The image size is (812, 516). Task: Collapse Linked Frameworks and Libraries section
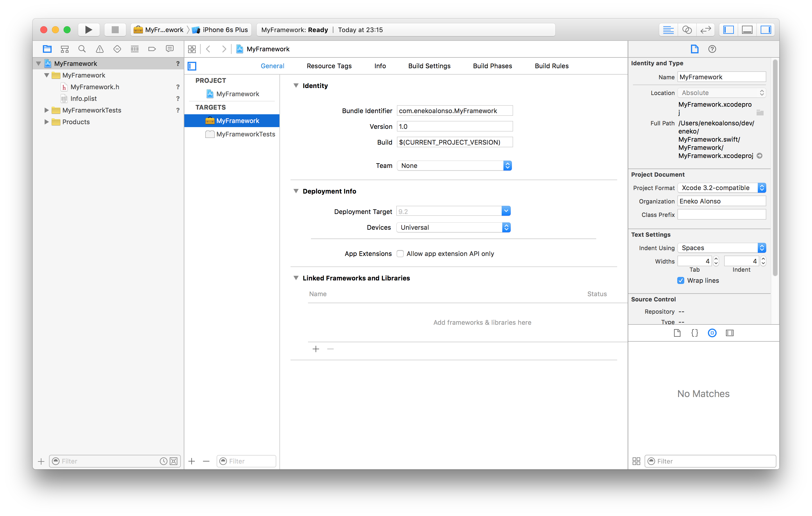click(x=296, y=278)
